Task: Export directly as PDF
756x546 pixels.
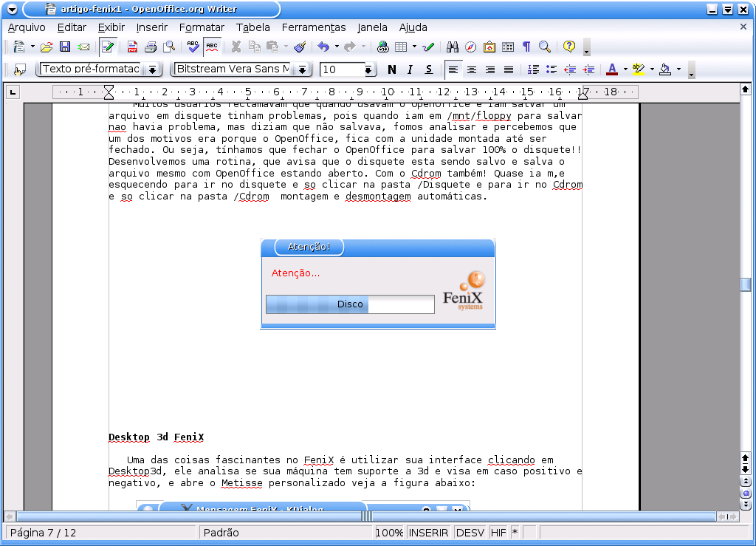Action: (132, 47)
